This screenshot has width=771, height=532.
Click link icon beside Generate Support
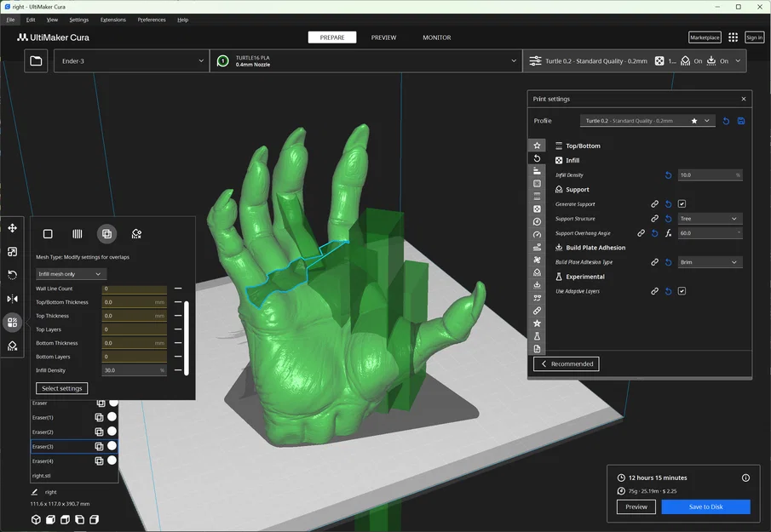pos(654,203)
